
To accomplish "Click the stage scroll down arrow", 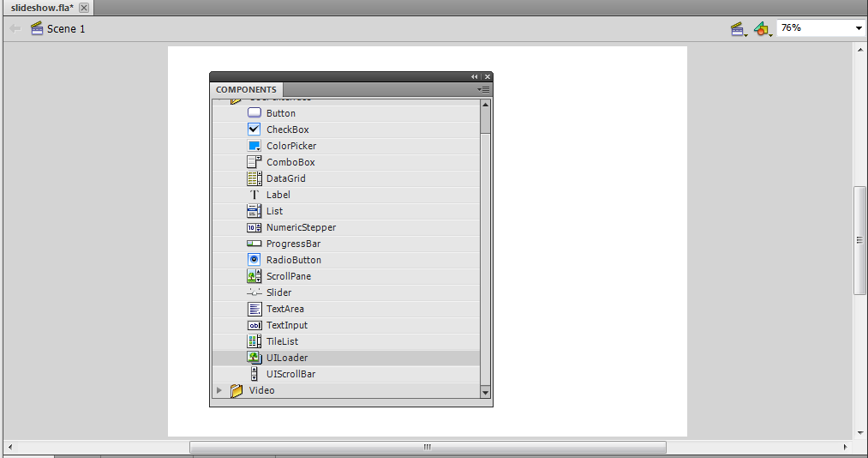I will [x=860, y=433].
